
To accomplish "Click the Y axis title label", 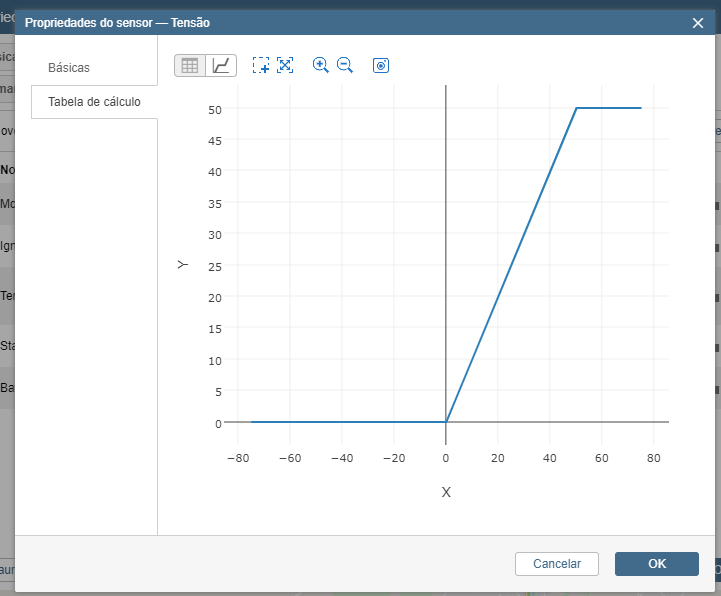I will [x=182, y=265].
